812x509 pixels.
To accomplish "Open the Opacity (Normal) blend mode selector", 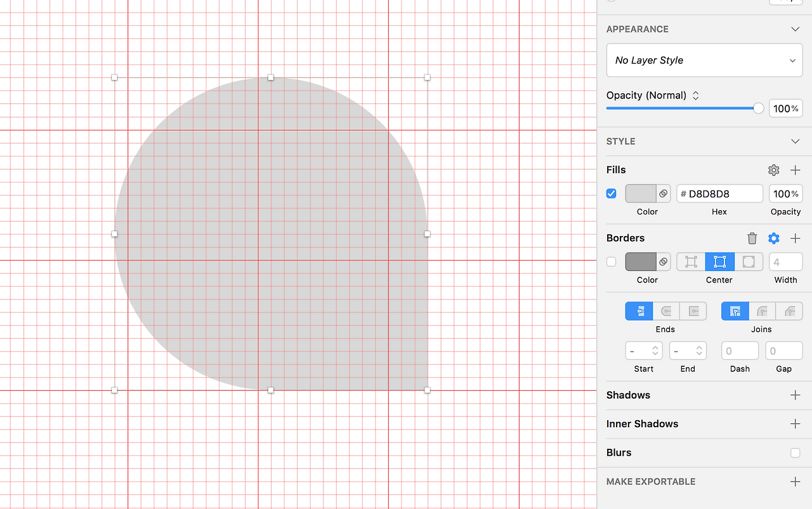I will (653, 95).
